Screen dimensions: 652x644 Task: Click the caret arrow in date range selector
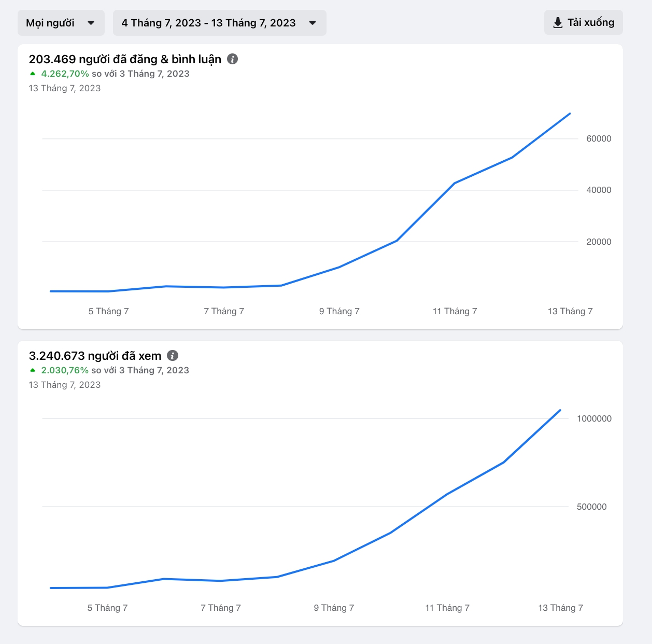(x=313, y=23)
